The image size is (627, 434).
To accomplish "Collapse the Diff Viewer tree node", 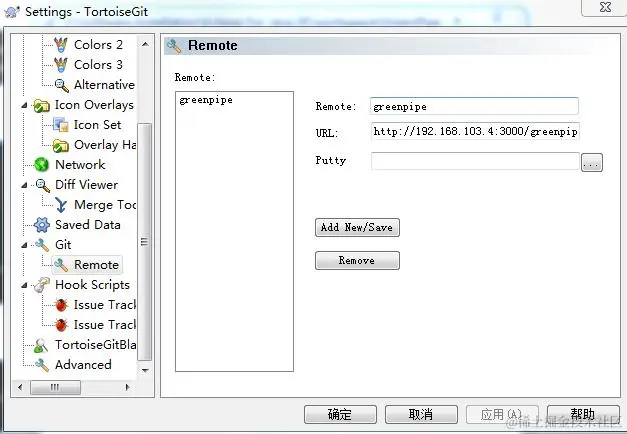I will point(24,186).
